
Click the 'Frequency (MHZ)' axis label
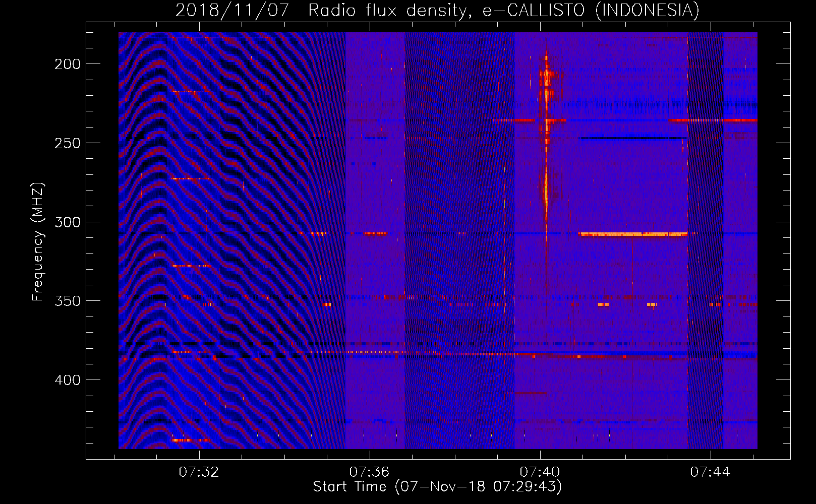tap(38, 241)
